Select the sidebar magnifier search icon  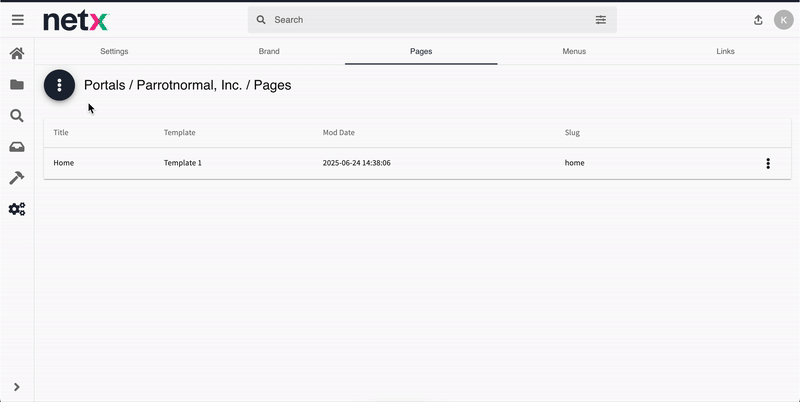pos(17,116)
